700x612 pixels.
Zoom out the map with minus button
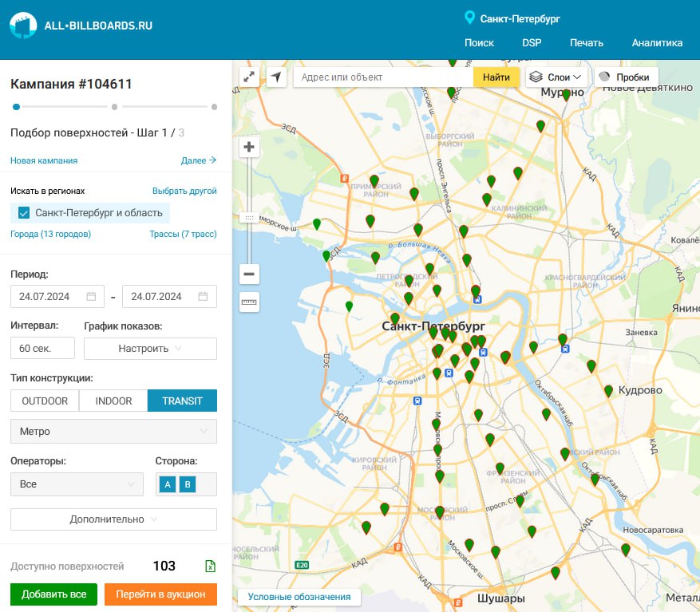coord(249,274)
